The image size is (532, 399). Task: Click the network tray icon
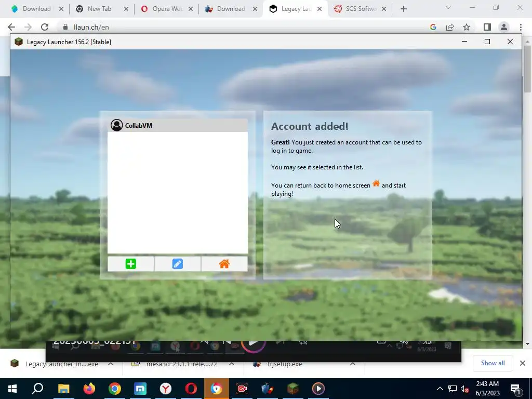click(453, 389)
